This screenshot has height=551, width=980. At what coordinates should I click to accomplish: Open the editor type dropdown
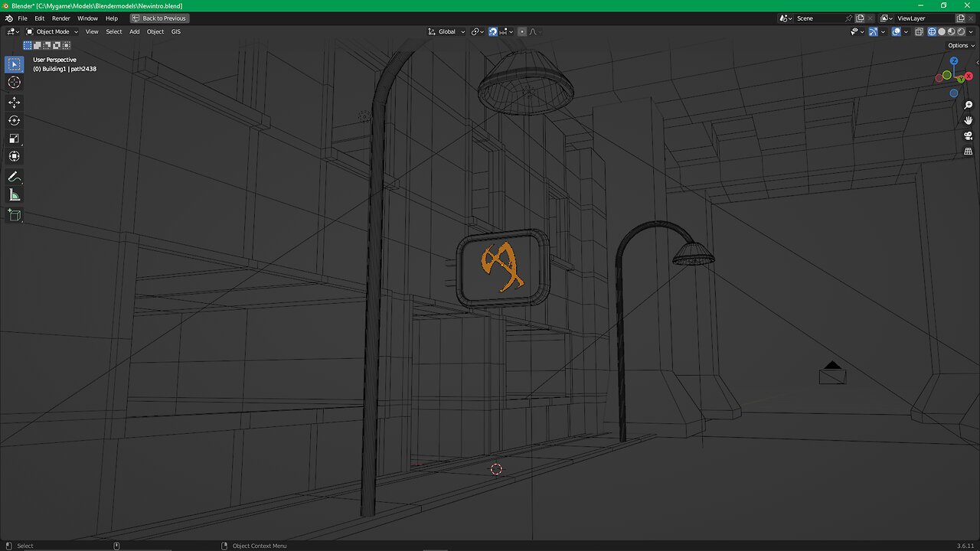pos(12,31)
